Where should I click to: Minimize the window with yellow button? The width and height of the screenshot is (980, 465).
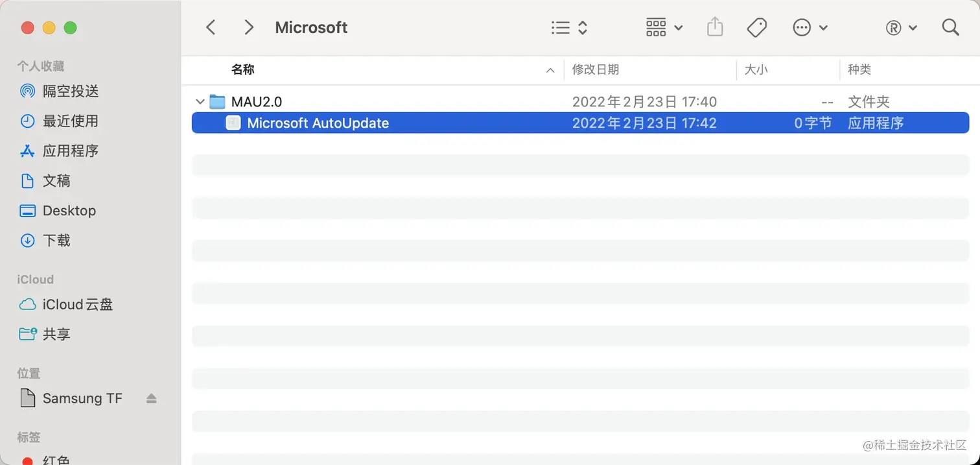49,28
